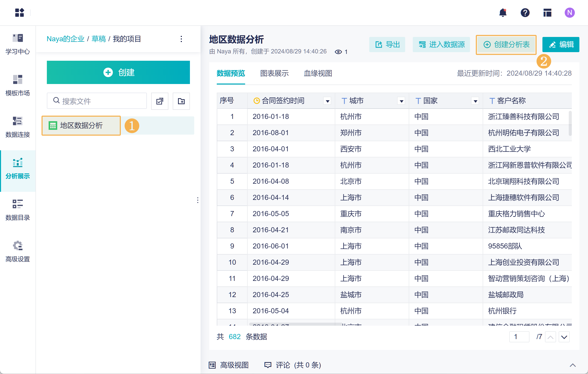
Task: Click the help question mark icon
Action: 525,13
